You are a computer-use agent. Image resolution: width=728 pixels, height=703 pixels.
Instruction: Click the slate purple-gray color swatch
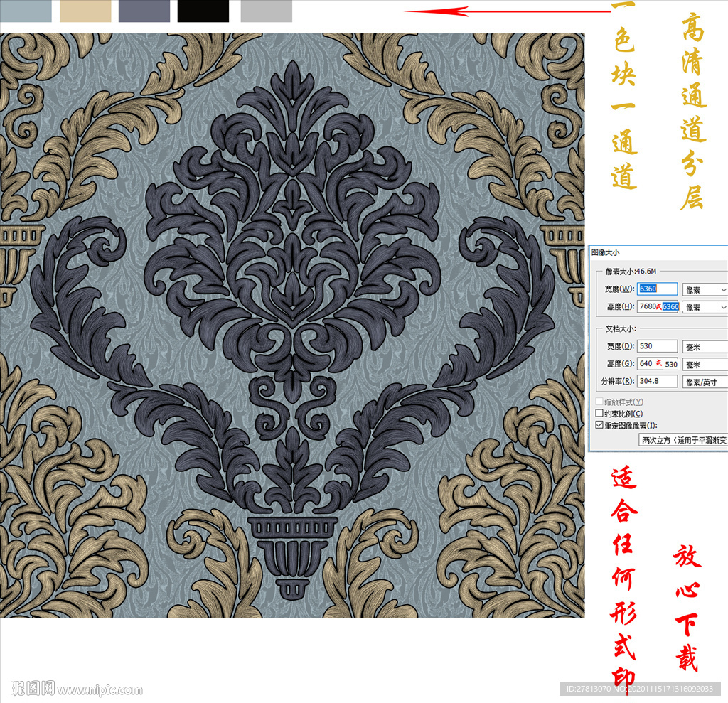(144, 11)
